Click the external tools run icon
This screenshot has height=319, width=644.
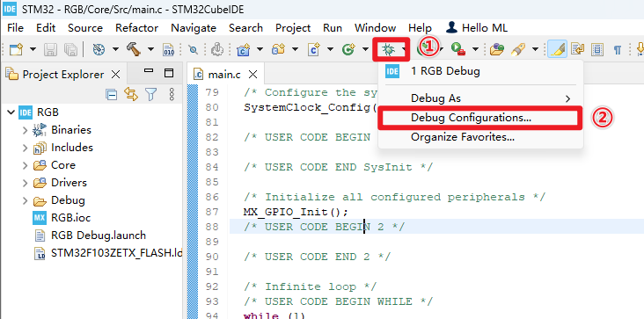pyautogui.click(x=458, y=49)
